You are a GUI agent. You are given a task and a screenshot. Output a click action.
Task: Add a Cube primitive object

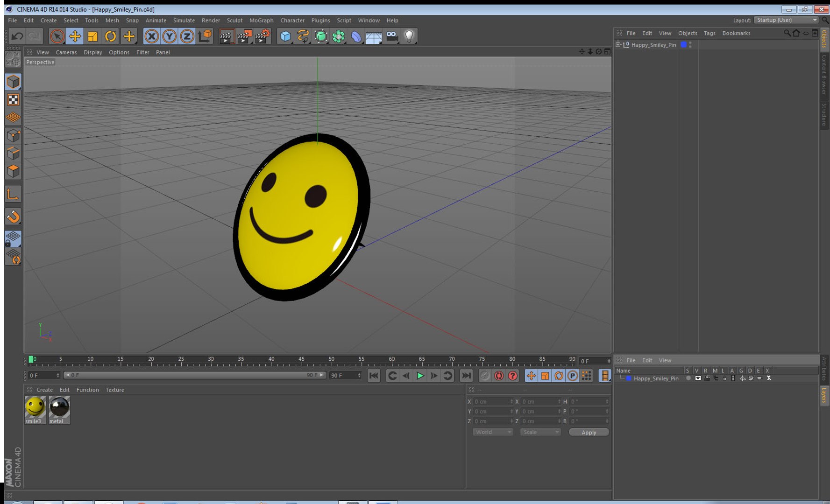click(285, 36)
